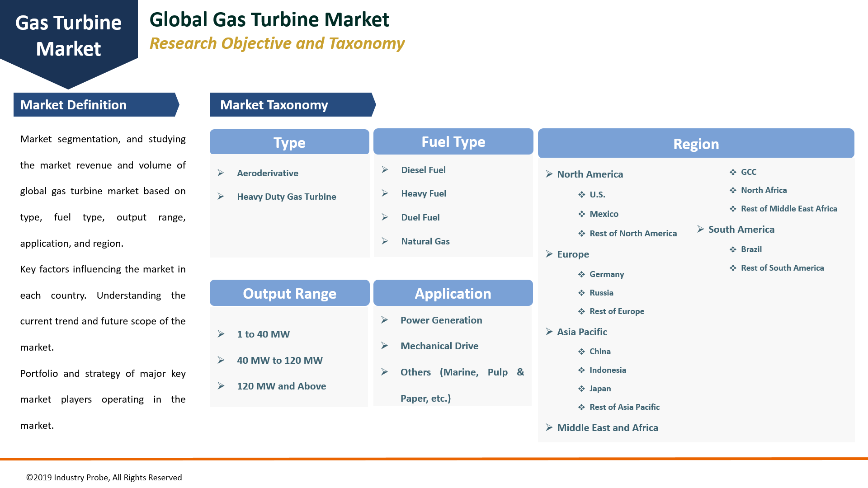Click the diamond marker next to GCC
868x488 pixels.
point(734,172)
